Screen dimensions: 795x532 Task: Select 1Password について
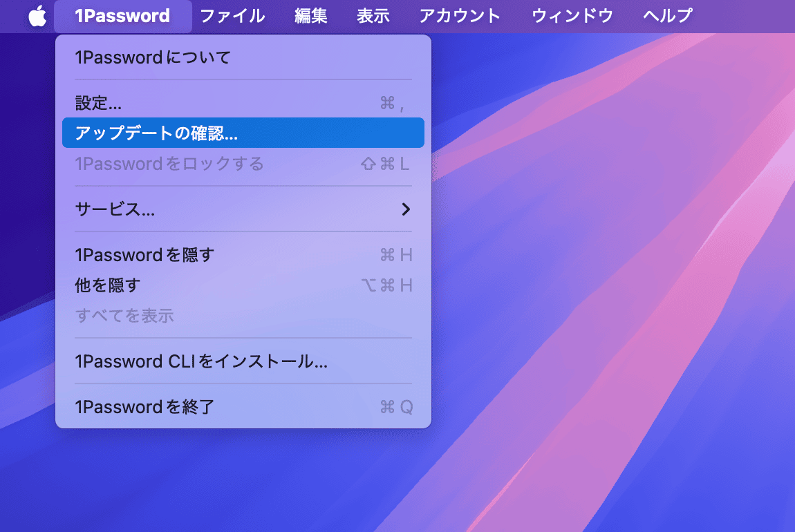[243, 57]
